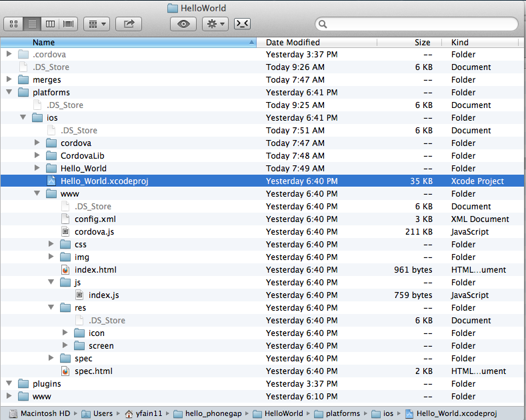Click yfain11 in the path bar
Image resolution: width=526 pixels, height=420 pixels.
point(147,413)
